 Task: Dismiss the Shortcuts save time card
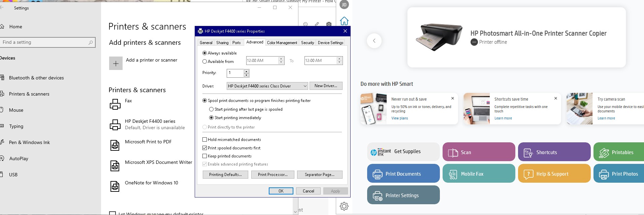pyautogui.click(x=555, y=99)
